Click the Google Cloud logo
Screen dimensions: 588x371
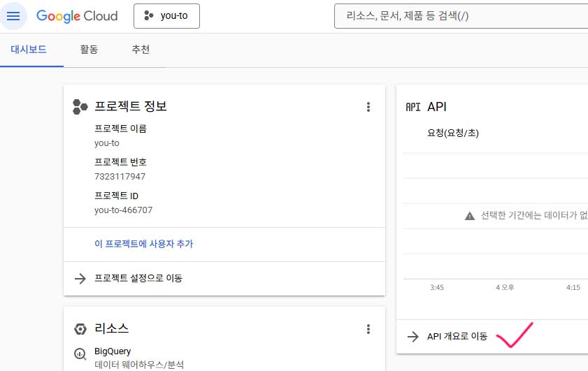coord(77,16)
